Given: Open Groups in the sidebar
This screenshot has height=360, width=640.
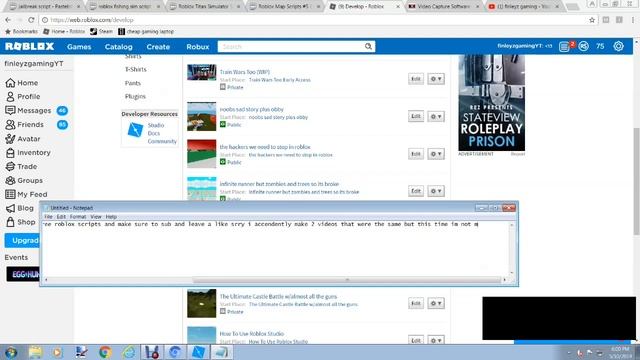Looking at the screenshot, I should pyautogui.click(x=24, y=180).
